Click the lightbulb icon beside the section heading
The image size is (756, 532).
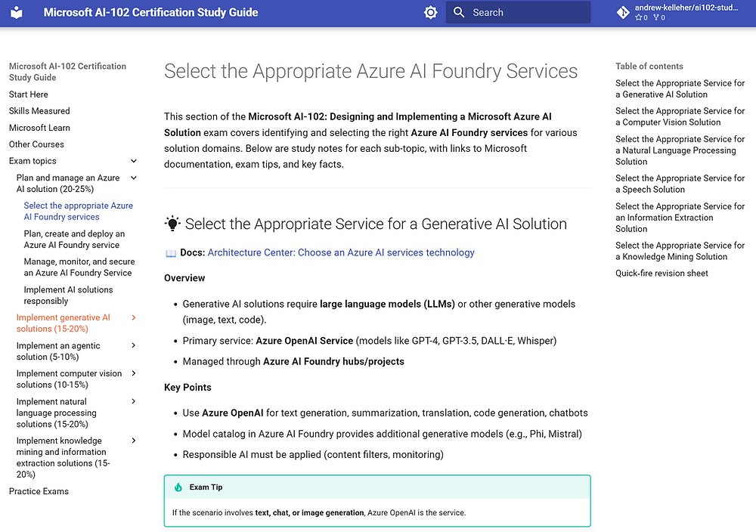[172, 223]
